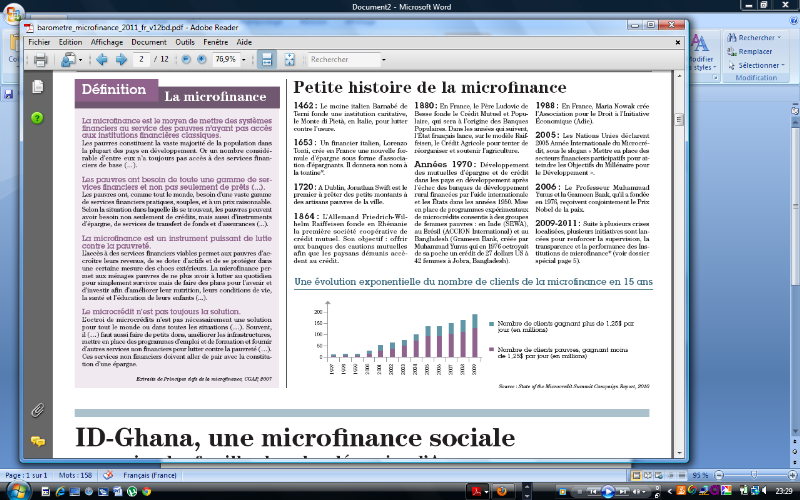
Task: Open the Edition menu
Action: (70, 42)
